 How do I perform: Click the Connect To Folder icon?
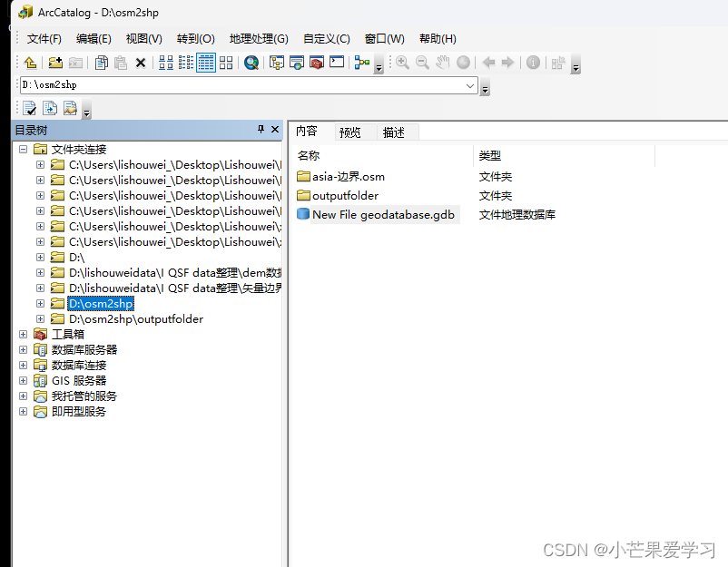pos(55,63)
